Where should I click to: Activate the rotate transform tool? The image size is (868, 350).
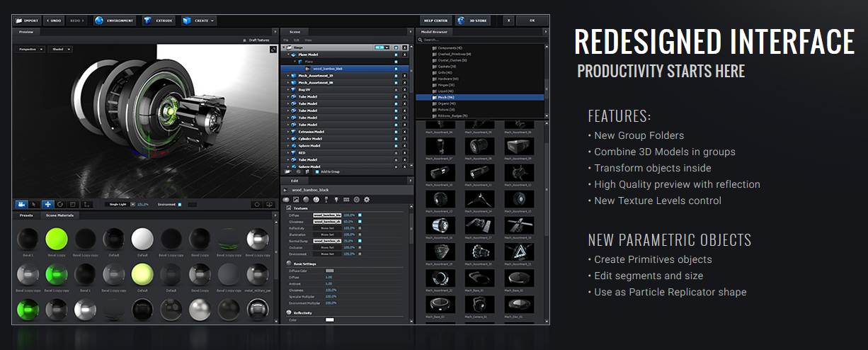(60, 204)
